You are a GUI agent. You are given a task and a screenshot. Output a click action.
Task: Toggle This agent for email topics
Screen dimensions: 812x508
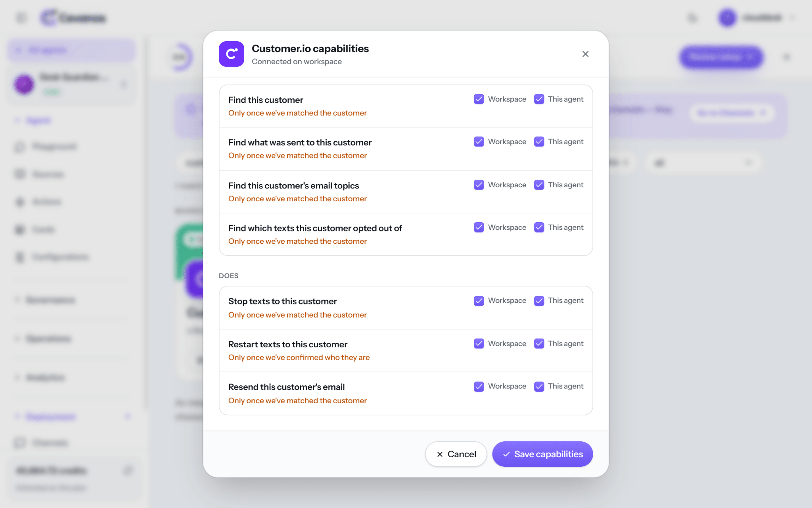539,185
